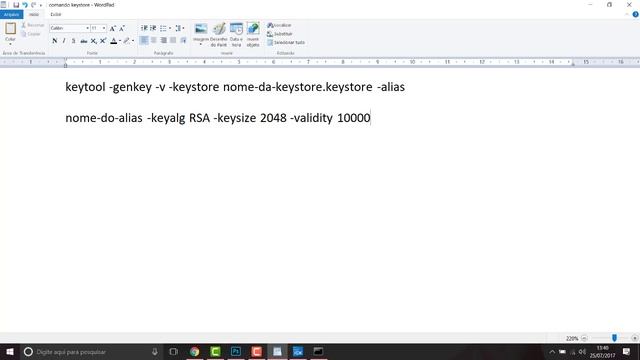Open text color picker dropdown arrow
This screenshot has height=360, width=640.
120,41
